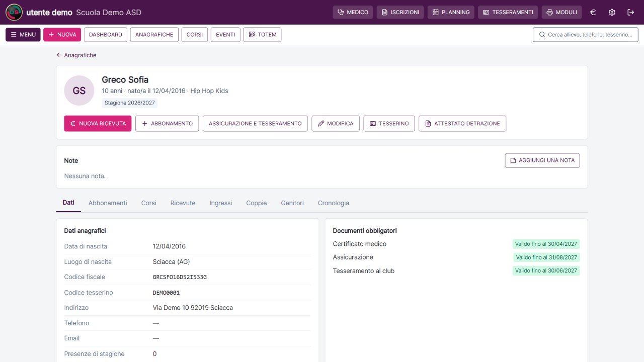Click ATTESTATO DETRAZIONE button
The height and width of the screenshot is (362, 644).
[x=462, y=124]
